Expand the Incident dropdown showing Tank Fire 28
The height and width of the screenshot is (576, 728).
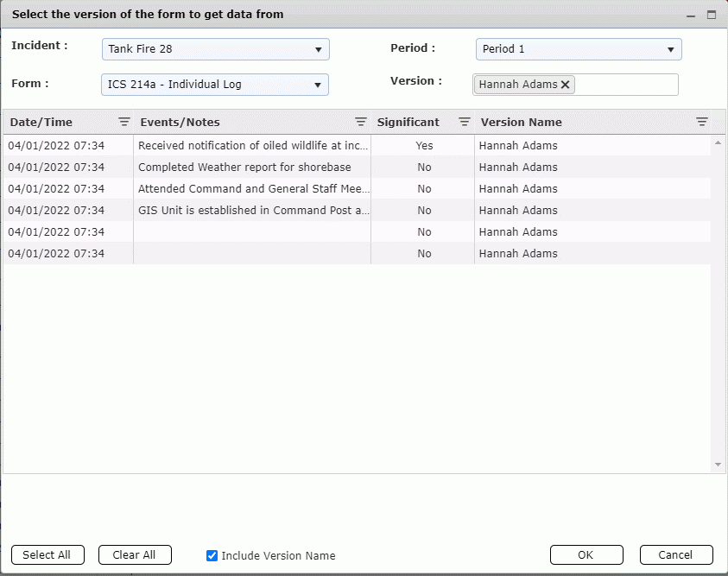(x=215, y=49)
